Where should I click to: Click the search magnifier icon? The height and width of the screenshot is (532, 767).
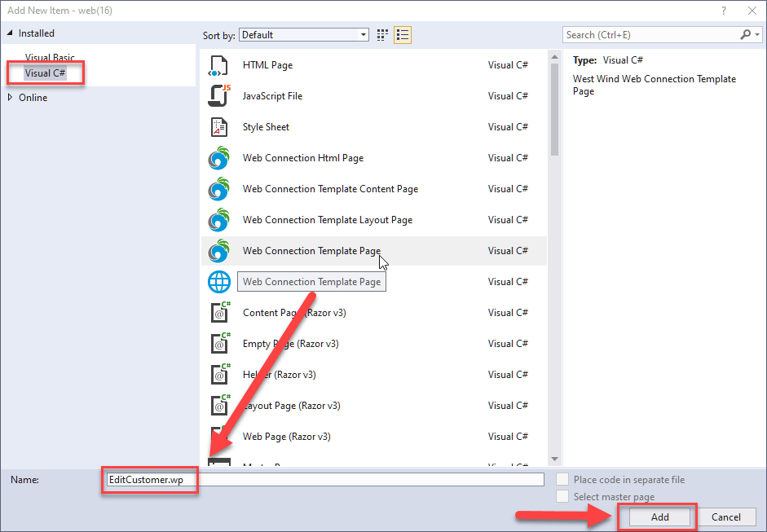(745, 35)
